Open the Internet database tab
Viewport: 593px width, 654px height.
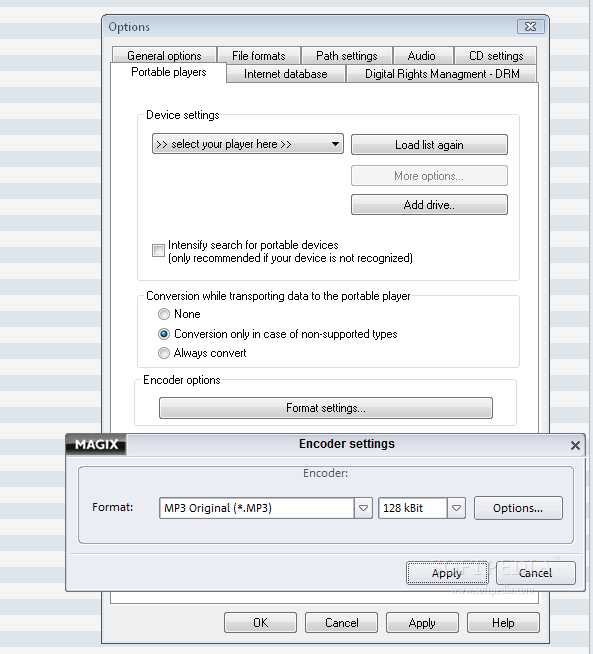pyautogui.click(x=286, y=74)
